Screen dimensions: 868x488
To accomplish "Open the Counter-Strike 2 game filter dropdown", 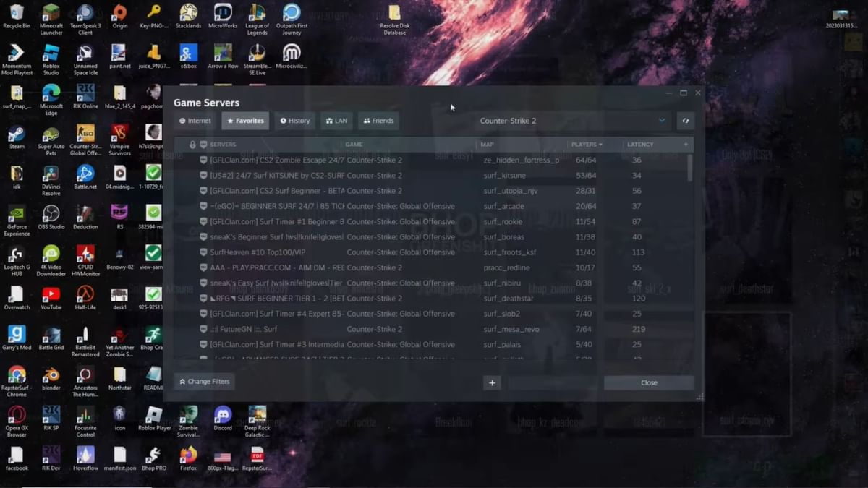I will pos(571,121).
